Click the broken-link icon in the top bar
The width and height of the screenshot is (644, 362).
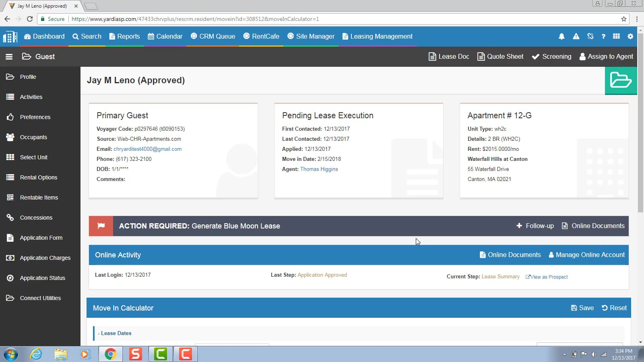tap(590, 36)
